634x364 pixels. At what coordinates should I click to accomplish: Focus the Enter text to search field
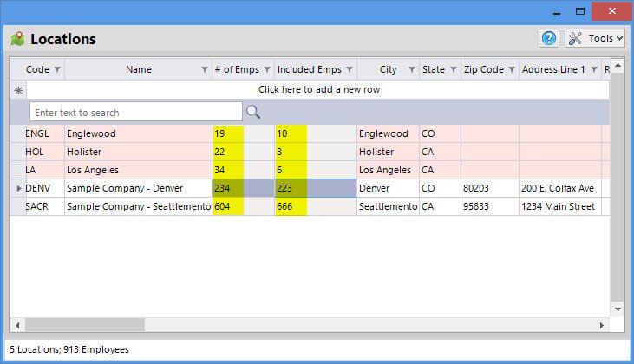[x=136, y=112]
